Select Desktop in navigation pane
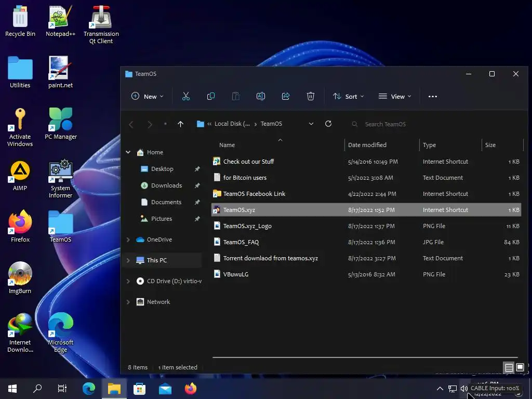 click(162, 169)
